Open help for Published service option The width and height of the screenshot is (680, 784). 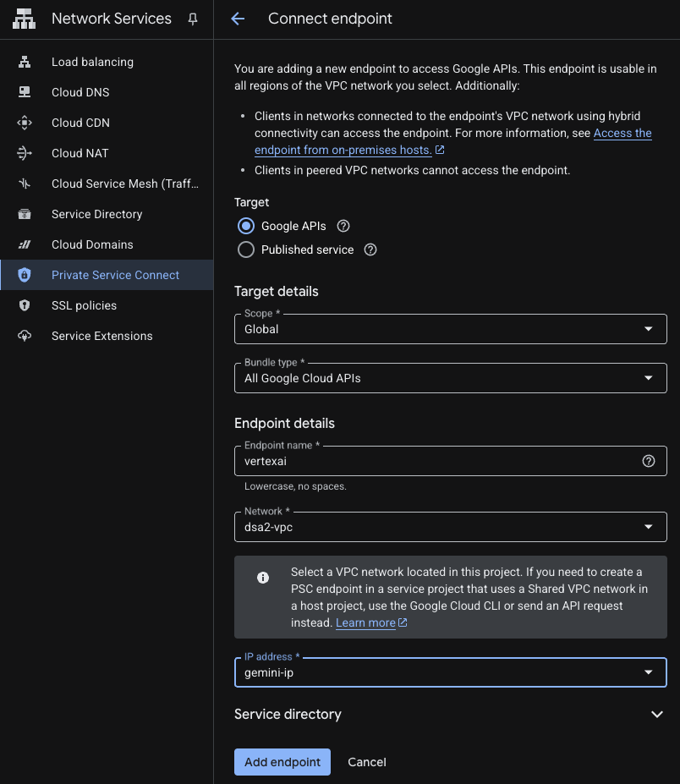370,249
